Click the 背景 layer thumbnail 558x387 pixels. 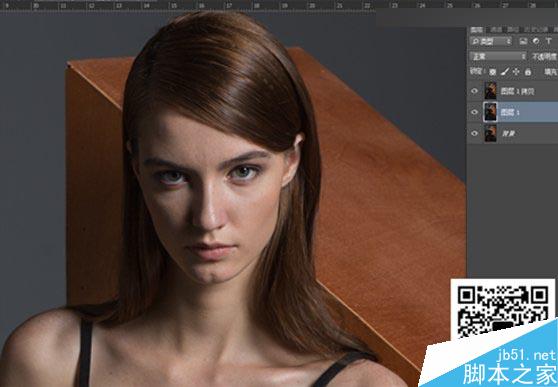coord(490,134)
